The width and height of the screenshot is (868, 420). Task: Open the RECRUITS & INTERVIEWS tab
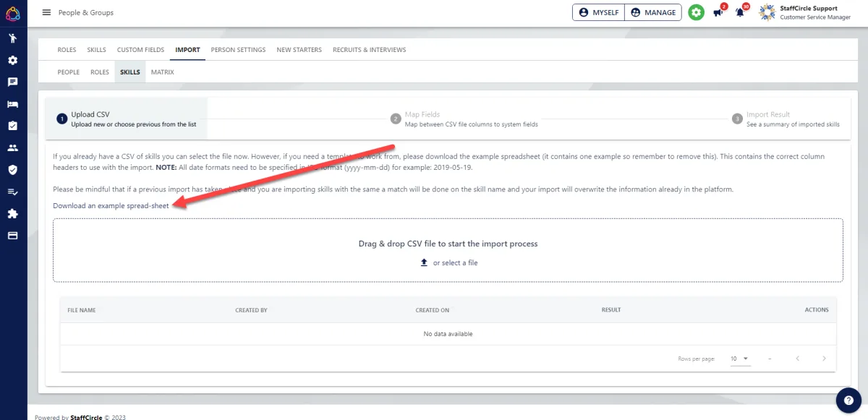[369, 50]
